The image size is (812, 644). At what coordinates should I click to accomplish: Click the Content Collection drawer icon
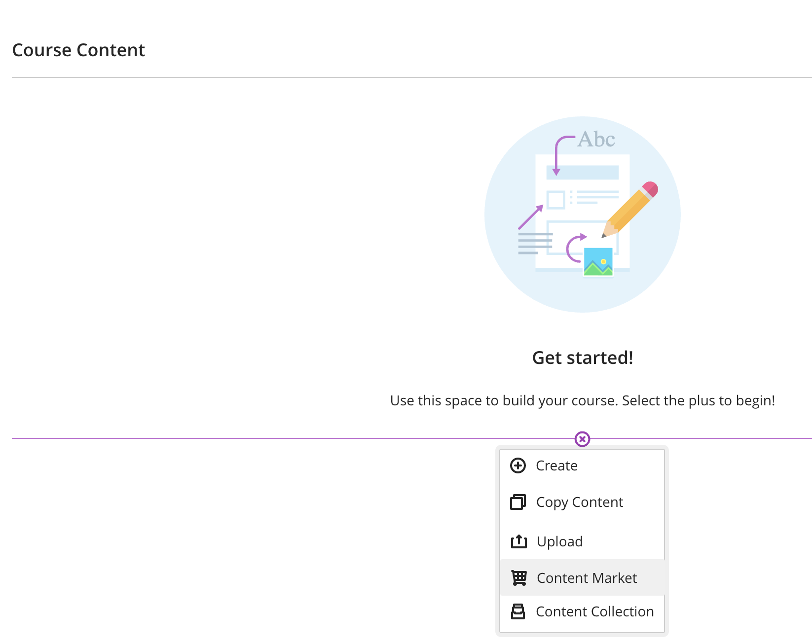[518, 611]
